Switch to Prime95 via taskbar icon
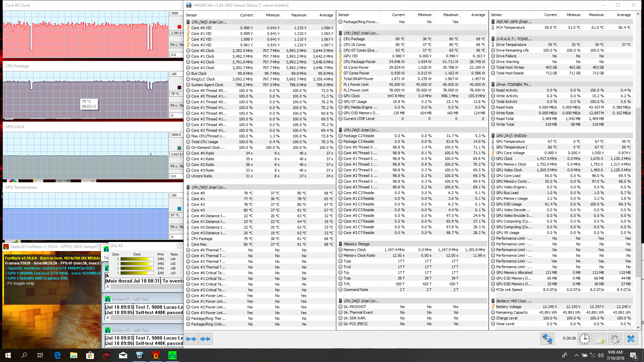Image resolution: width=644 pixels, height=362 pixels. (172, 355)
